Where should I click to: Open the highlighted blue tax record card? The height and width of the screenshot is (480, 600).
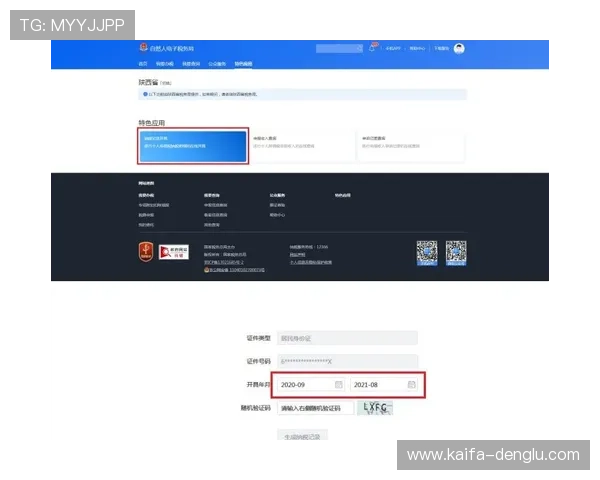[193, 146]
